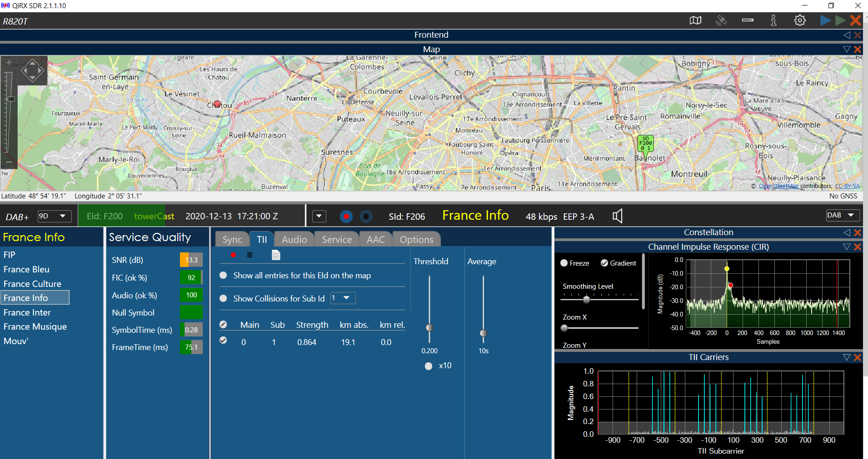Start audio recording with the red record button

click(346, 217)
